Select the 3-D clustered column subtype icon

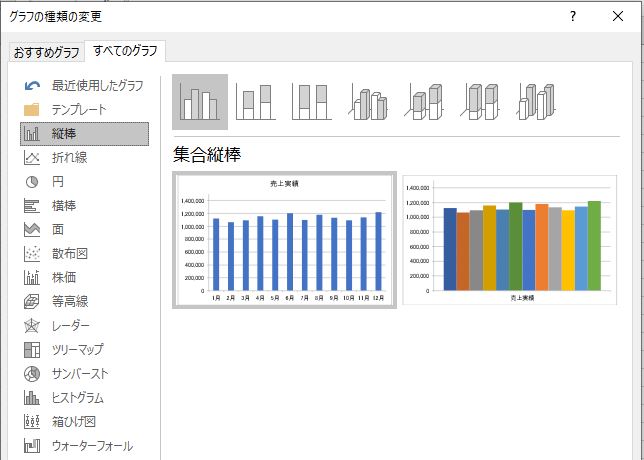pos(368,102)
